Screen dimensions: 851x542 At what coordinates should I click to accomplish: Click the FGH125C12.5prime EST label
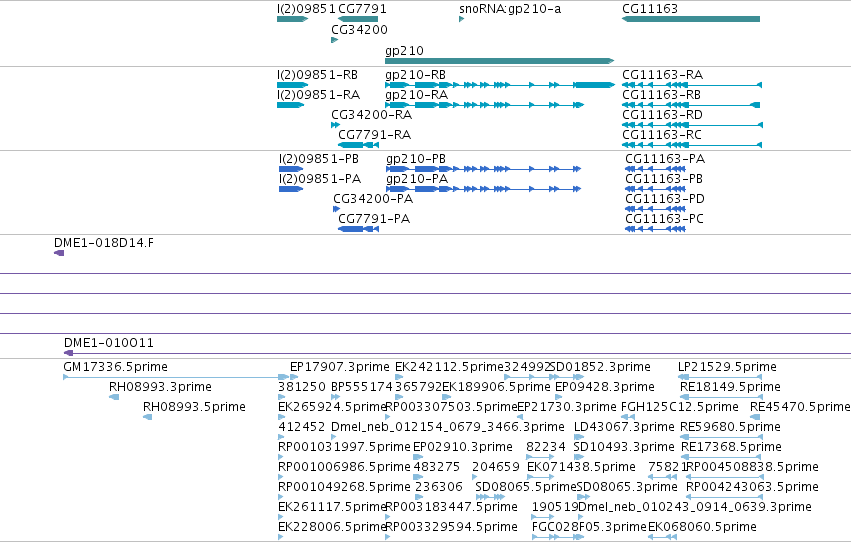(x=679, y=407)
